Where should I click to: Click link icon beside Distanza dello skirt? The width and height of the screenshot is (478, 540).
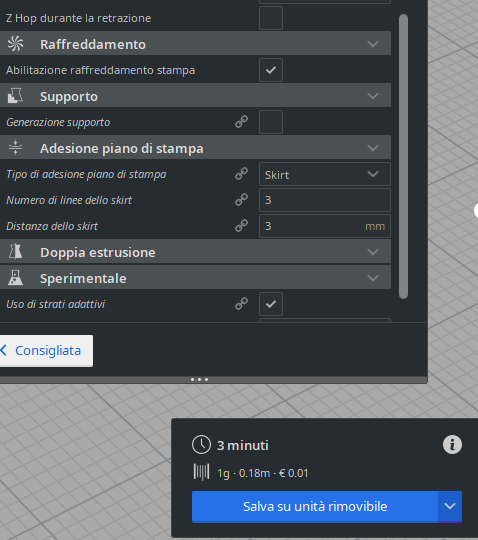pos(241,226)
